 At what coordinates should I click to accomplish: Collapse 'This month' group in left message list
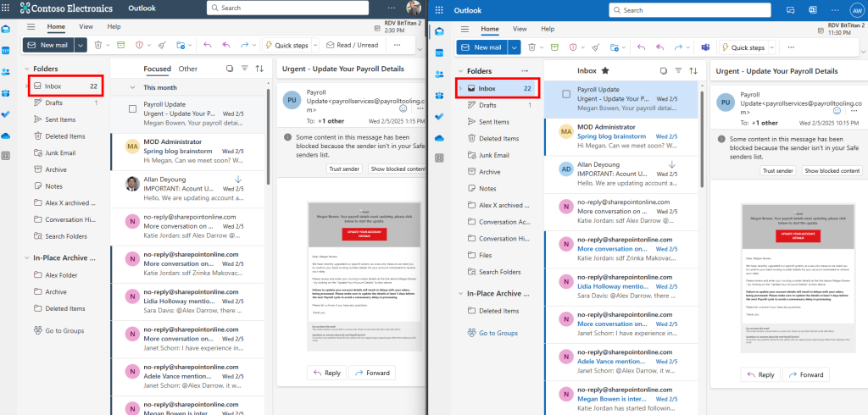click(132, 87)
